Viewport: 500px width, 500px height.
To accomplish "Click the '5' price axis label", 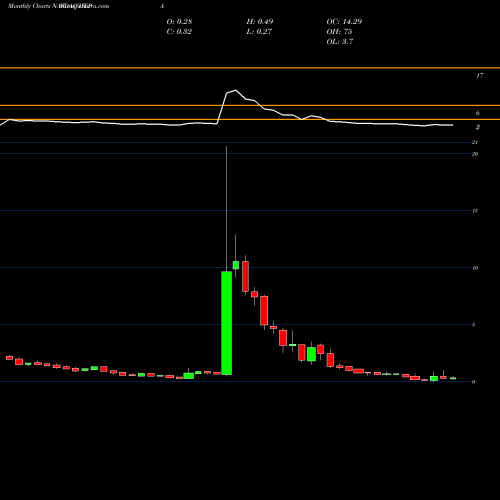I will tap(473, 325).
